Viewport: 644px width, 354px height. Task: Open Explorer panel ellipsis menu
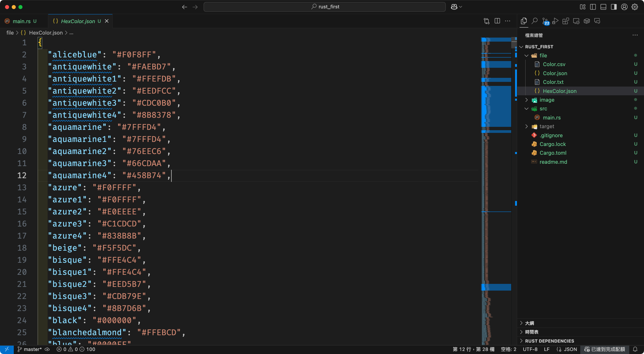pos(635,35)
